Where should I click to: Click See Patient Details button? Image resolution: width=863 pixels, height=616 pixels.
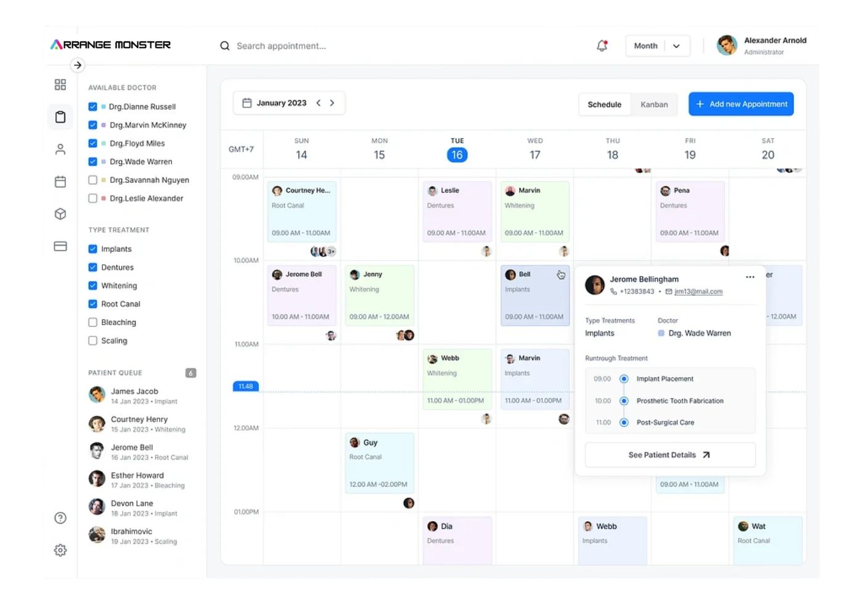pos(669,455)
